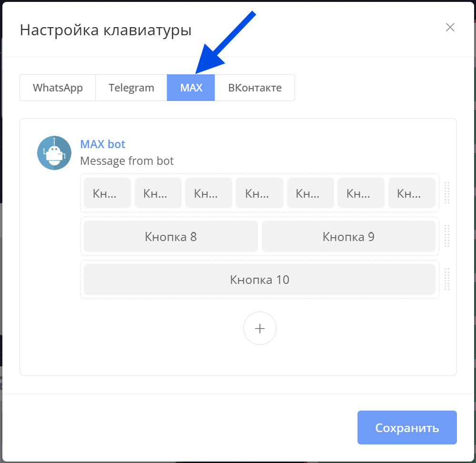Select the MAX tab
This screenshot has width=476, height=463.
click(191, 88)
